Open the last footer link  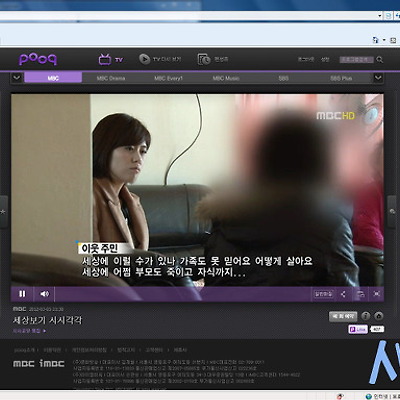click(x=180, y=350)
